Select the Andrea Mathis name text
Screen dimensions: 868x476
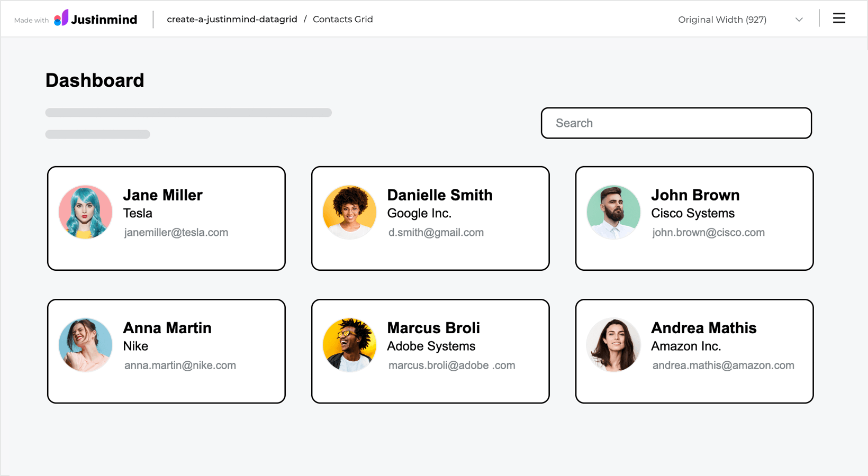coord(704,328)
